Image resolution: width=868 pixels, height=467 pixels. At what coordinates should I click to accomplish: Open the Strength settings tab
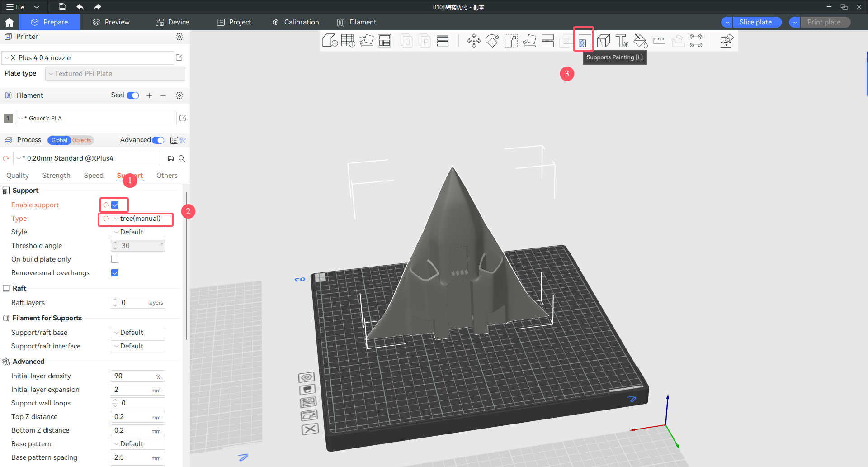point(56,176)
